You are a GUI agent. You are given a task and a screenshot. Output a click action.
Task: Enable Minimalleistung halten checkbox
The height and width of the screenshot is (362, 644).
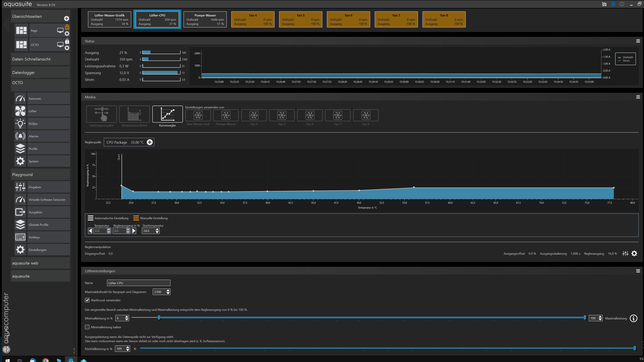[x=87, y=327]
